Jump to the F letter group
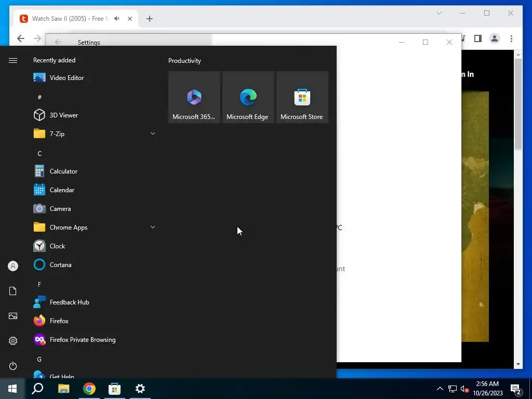Viewport: 532px width, 399px height. coord(39,284)
